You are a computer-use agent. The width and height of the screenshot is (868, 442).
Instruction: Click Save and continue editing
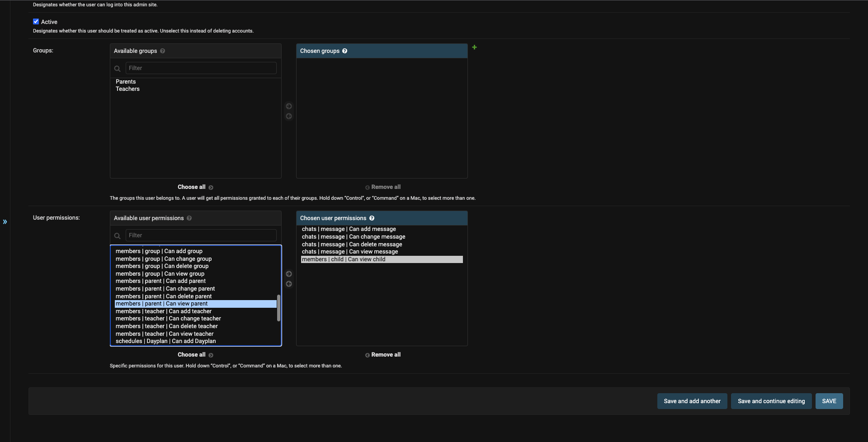tap(771, 401)
